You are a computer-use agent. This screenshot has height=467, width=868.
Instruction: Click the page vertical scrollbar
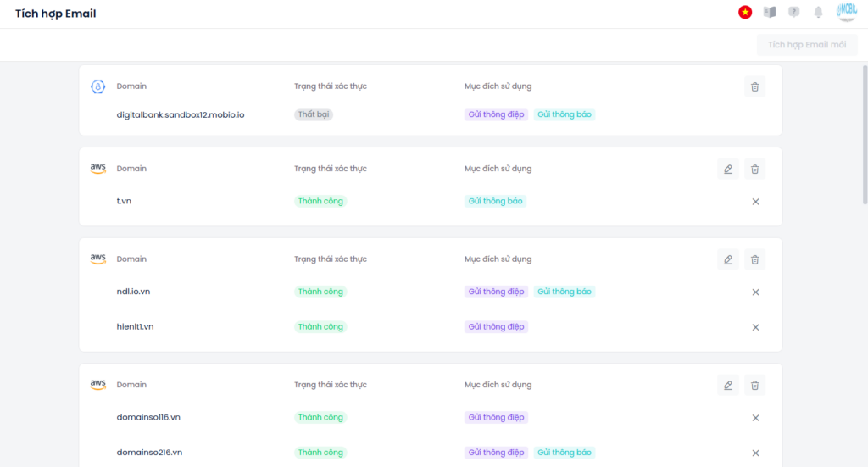tap(864, 136)
